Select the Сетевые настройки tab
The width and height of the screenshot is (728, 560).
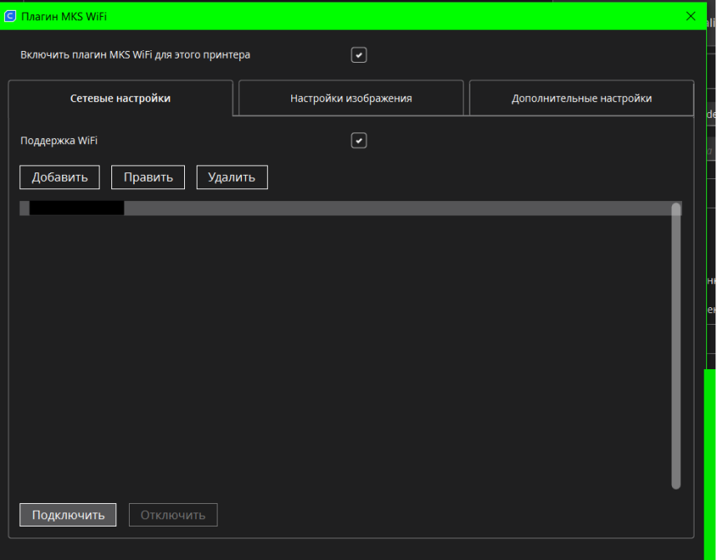[x=120, y=97]
